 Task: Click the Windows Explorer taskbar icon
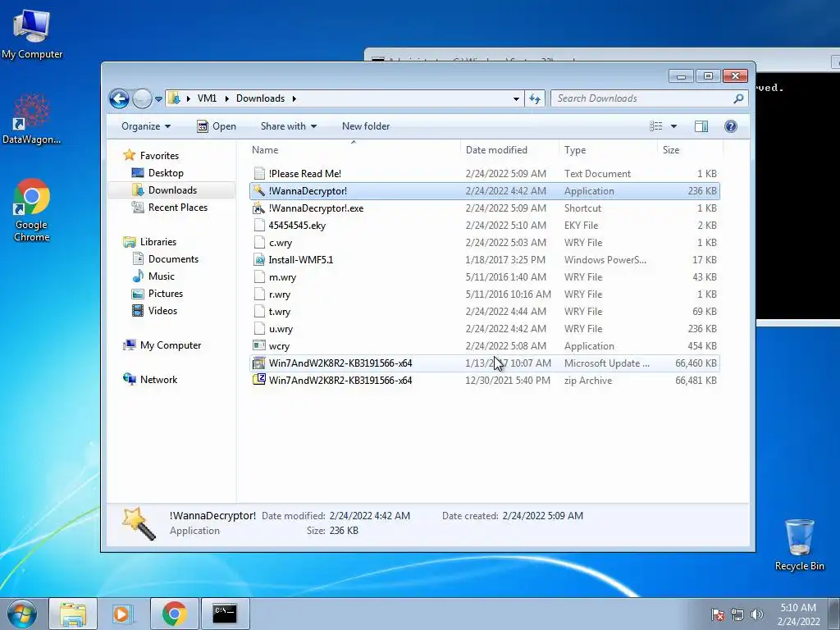pos(73,614)
